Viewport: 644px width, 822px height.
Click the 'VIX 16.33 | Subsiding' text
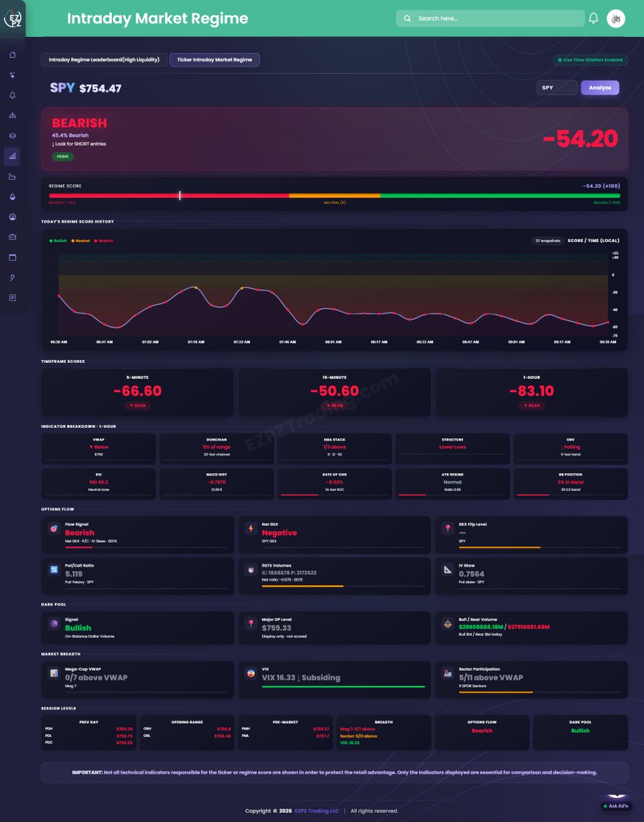click(x=301, y=677)
